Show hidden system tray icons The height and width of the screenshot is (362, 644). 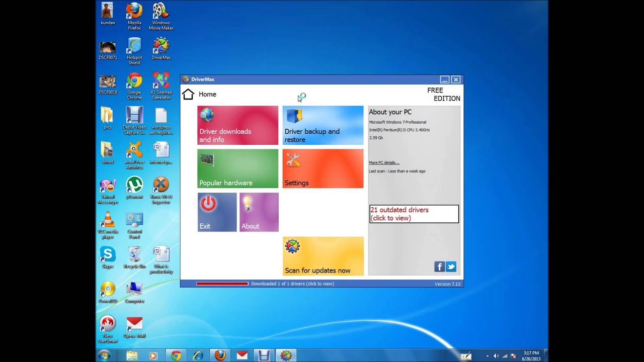coord(487,356)
